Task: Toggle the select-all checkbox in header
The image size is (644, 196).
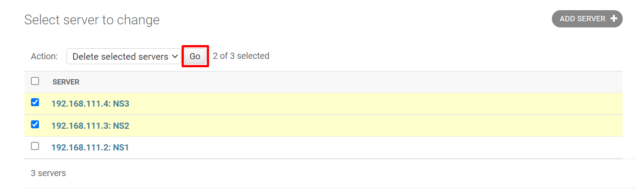Action: pos(35,81)
